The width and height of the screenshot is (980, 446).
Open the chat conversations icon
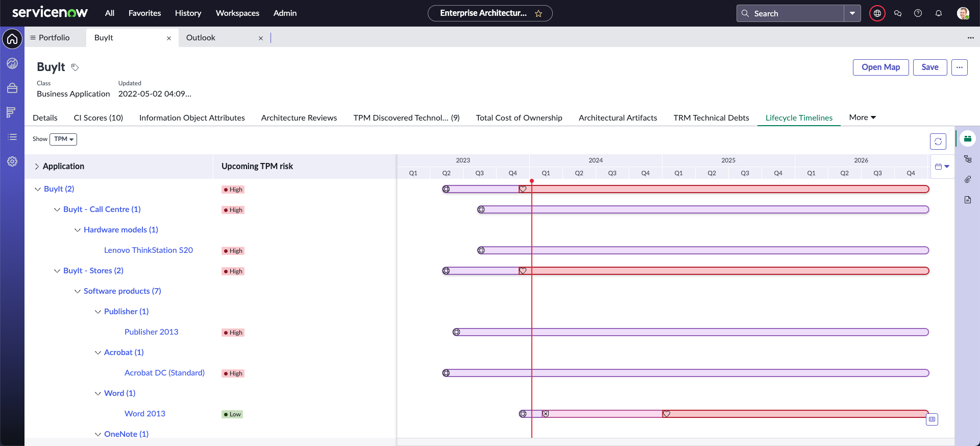[898, 13]
